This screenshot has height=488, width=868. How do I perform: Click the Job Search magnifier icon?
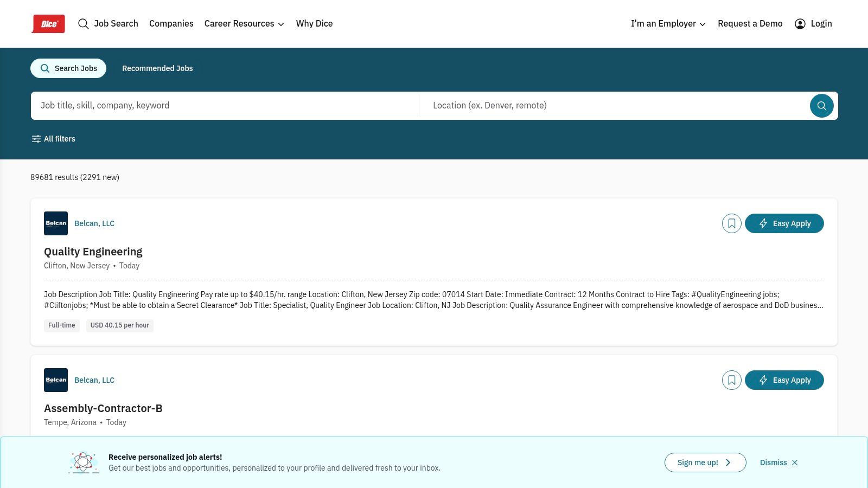pyautogui.click(x=83, y=24)
